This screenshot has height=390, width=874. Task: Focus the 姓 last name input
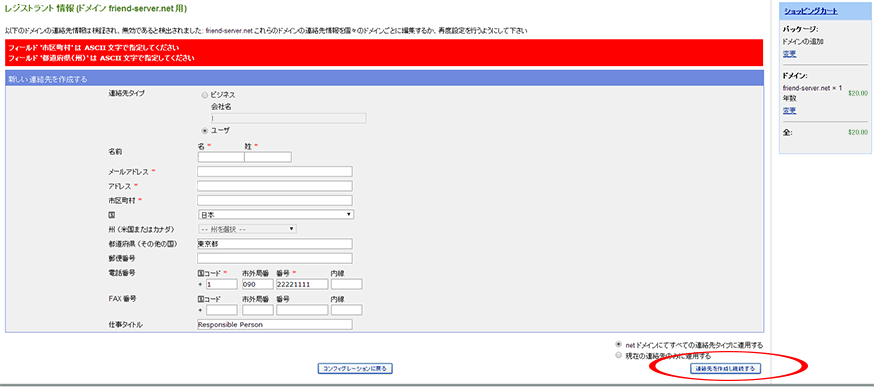click(x=268, y=157)
